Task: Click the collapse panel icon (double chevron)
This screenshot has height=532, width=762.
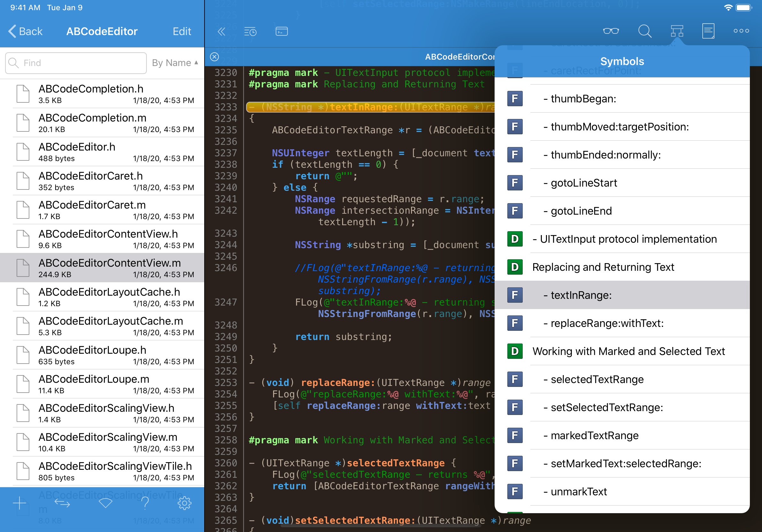Action: 221,32
